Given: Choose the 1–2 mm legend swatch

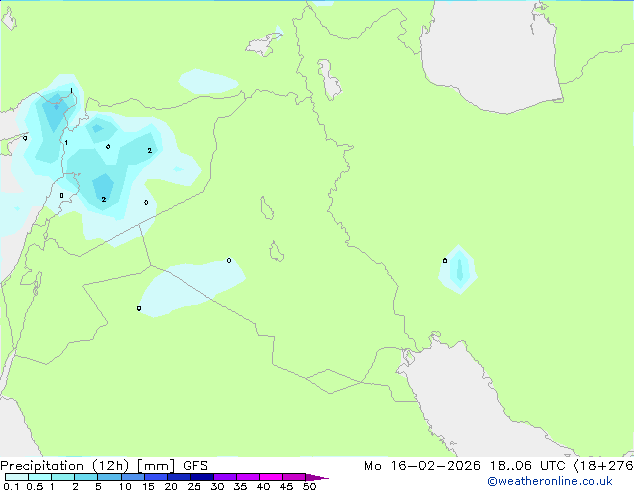Looking at the screenshot, I should coord(63,477).
